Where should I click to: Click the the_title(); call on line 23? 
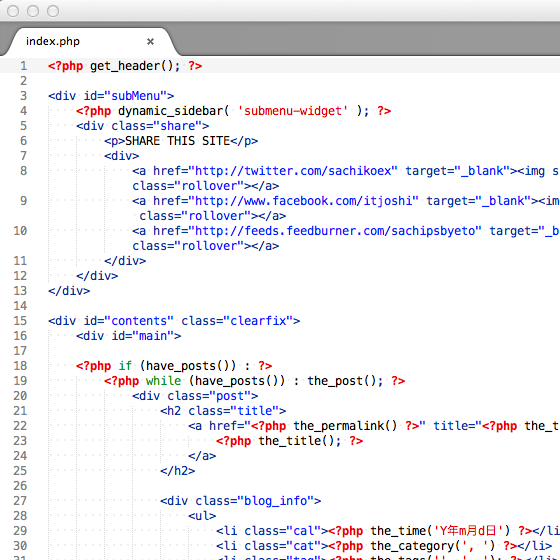pyautogui.click(x=300, y=441)
